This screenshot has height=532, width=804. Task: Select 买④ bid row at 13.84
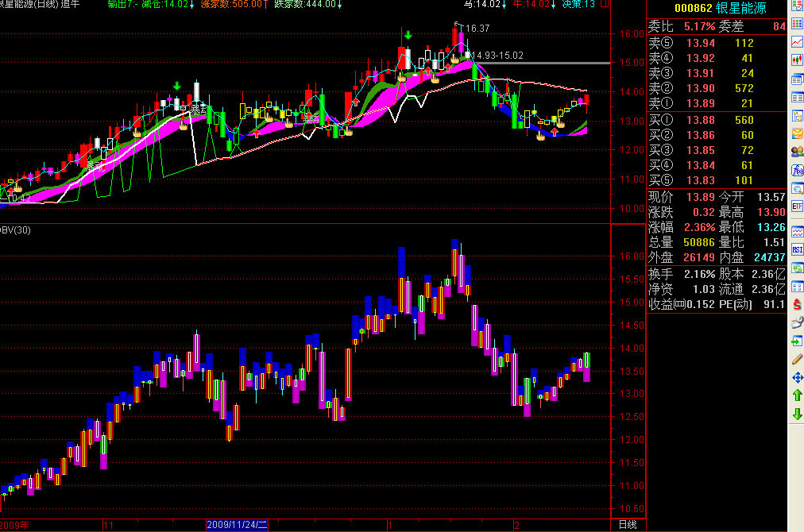tap(717, 165)
